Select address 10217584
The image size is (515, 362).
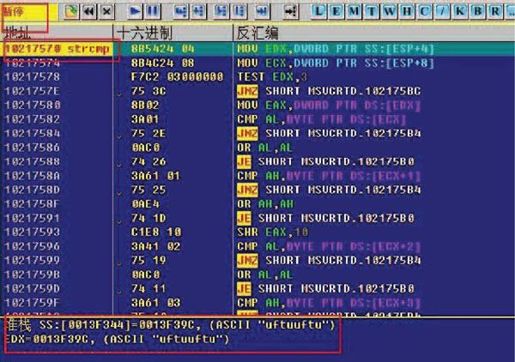tap(32, 133)
